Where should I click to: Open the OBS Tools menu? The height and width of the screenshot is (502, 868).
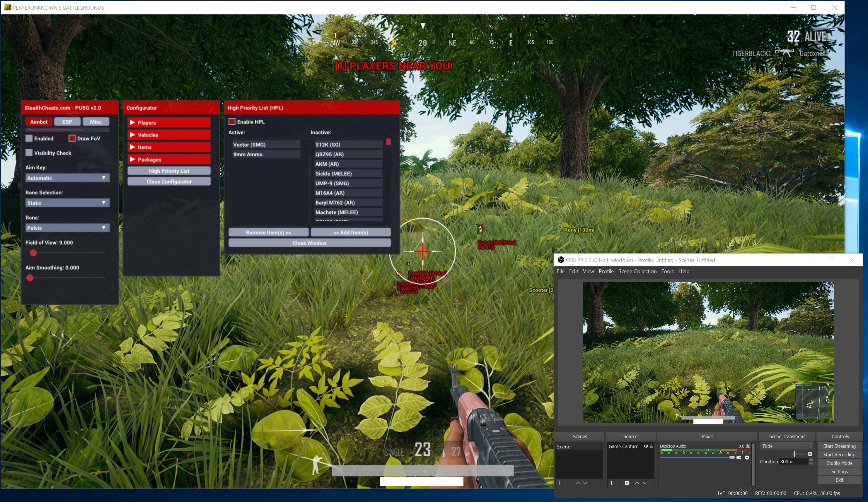(x=668, y=271)
